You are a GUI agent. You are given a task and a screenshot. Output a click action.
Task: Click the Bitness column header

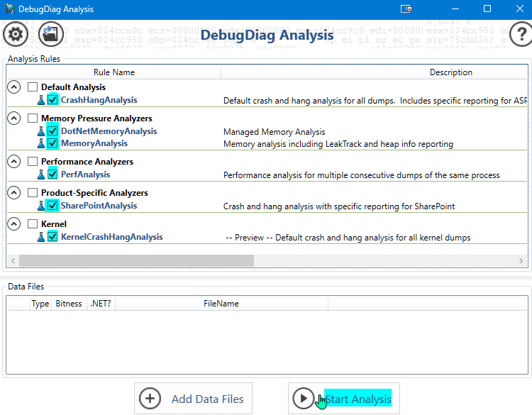69,304
